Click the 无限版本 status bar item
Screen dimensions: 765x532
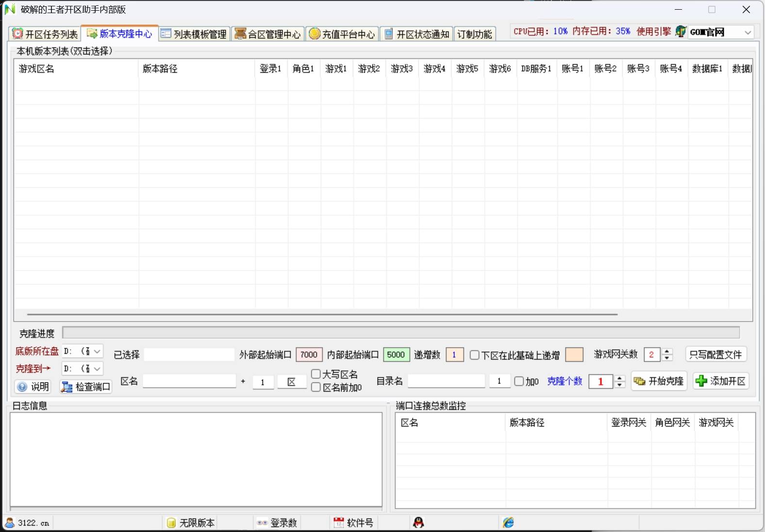coord(191,523)
